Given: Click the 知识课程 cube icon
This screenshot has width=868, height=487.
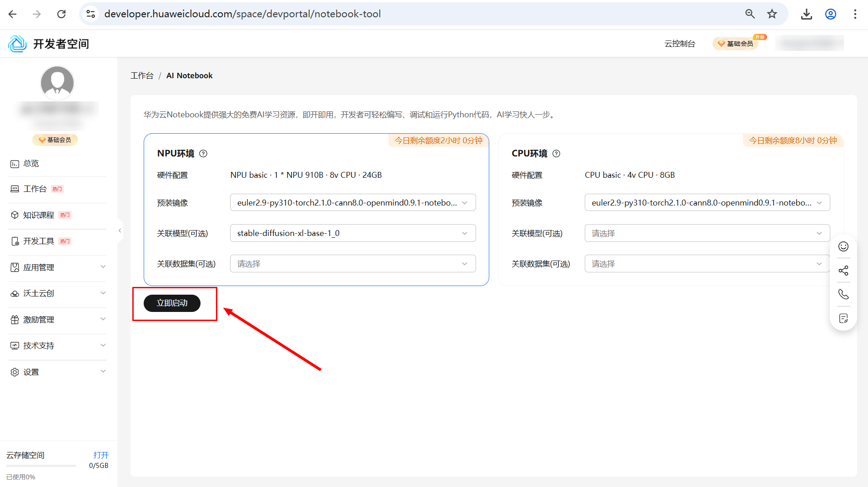Looking at the screenshot, I should pos(15,215).
